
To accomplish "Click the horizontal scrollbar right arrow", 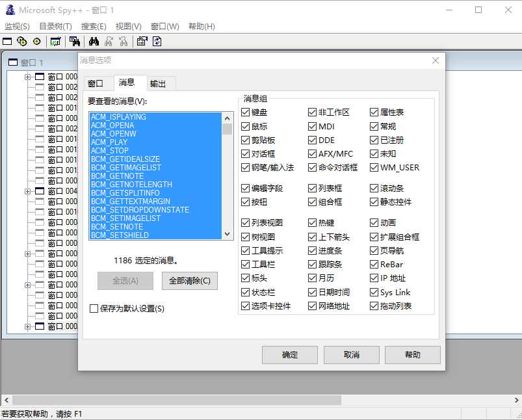I will tap(516, 400).
